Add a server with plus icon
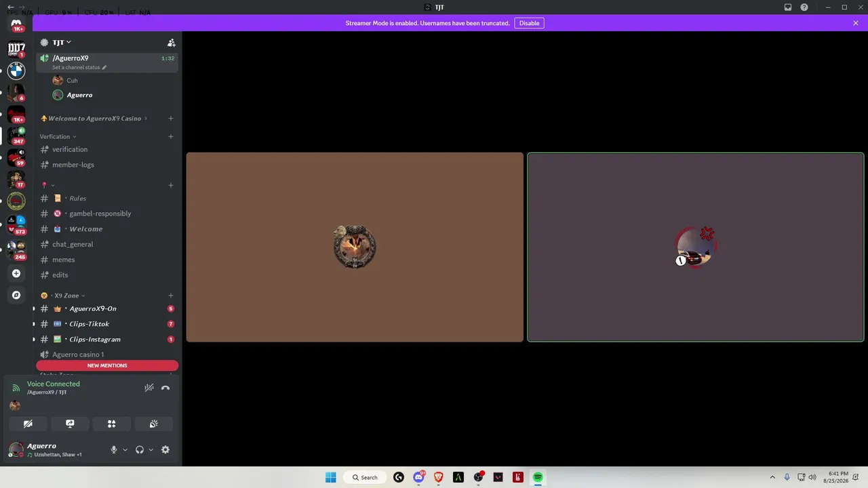868x488 pixels. click(16, 274)
